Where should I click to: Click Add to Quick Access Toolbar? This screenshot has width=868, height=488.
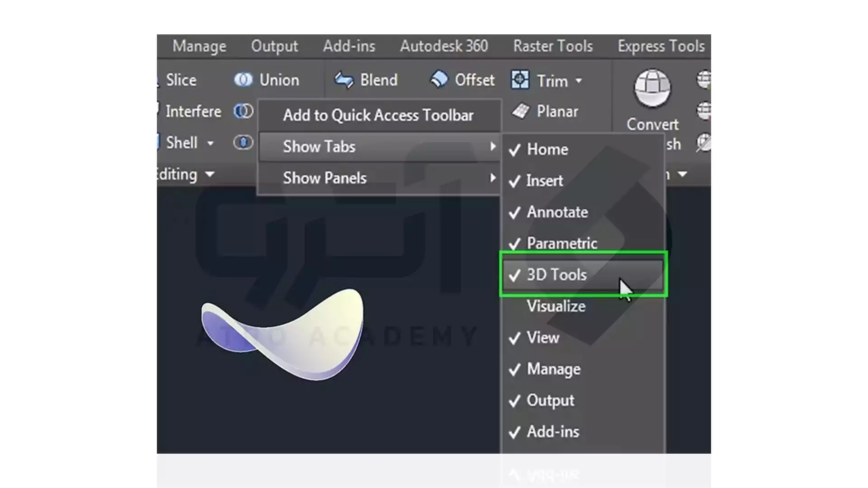click(x=378, y=115)
